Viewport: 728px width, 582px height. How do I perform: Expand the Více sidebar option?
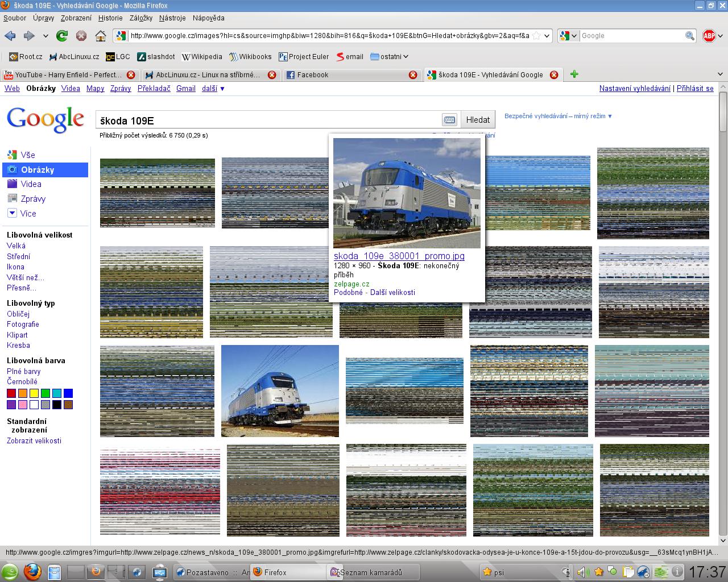click(x=22, y=213)
